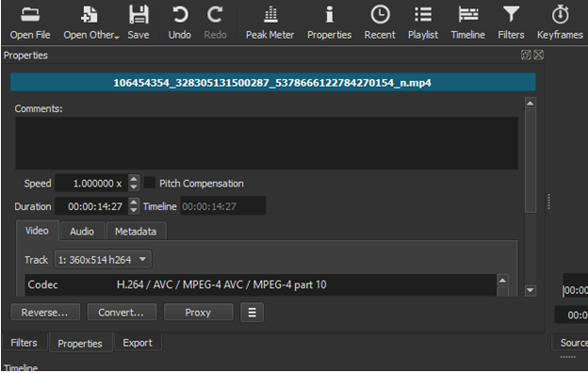Open the Open Other menu icon
This screenshot has width=588, height=373.
pyautogui.click(x=90, y=23)
